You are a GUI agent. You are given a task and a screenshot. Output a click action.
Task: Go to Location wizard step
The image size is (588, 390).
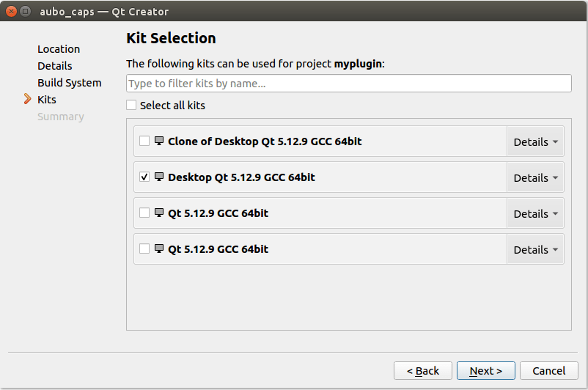[59, 49]
